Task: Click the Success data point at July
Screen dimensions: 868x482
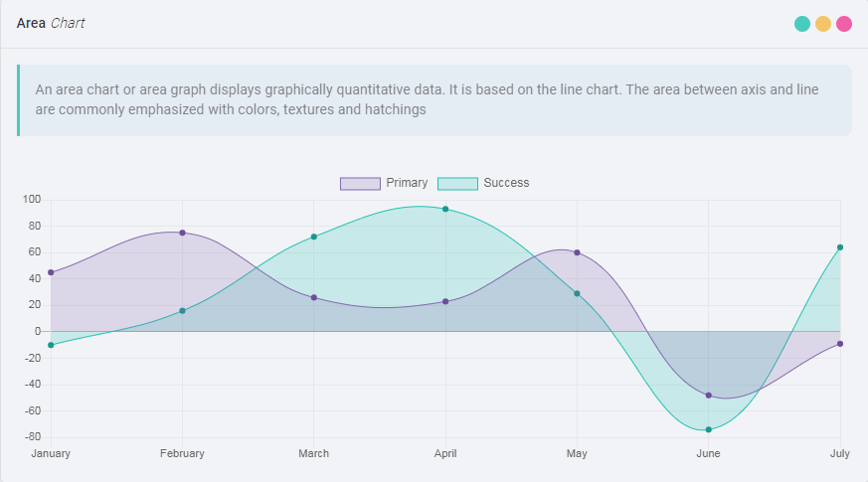Action: coord(840,247)
